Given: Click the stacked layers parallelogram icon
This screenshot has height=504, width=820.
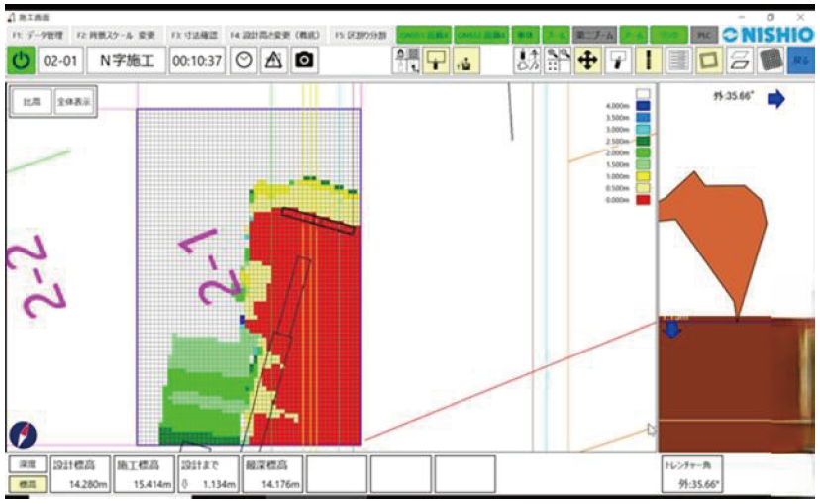Looking at the screenshot, I should pos(739,60).
